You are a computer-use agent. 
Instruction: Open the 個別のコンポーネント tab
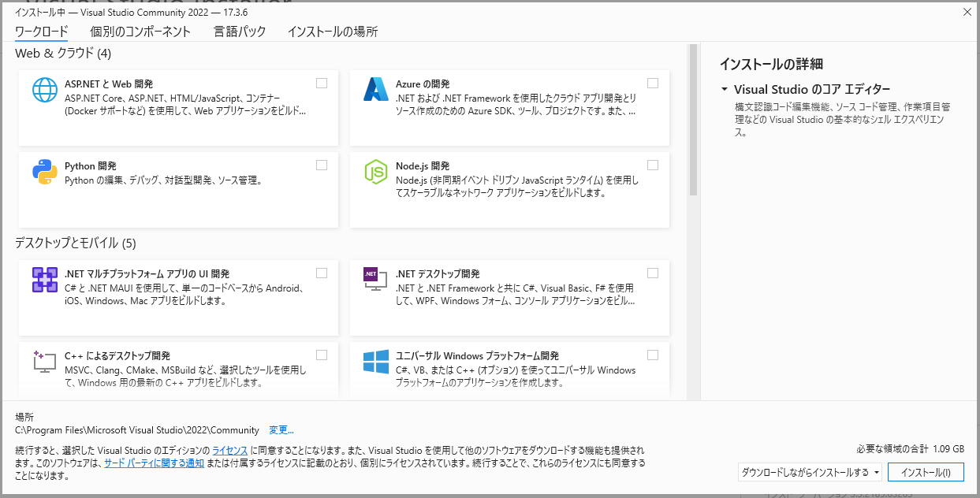click(140, 32)
